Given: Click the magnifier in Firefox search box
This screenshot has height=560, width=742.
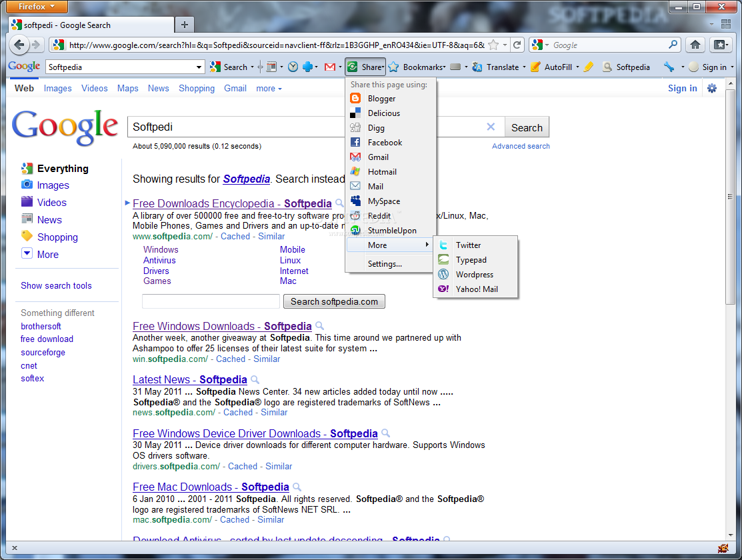Looking at the screenshot, I should (673, 45).
